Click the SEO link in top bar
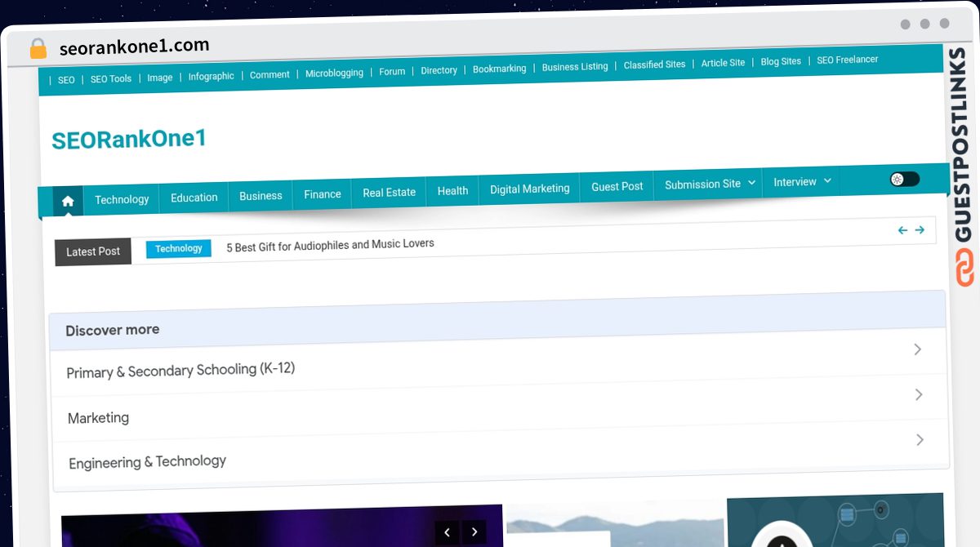This screenshot has height=547, width=980. 66,80
